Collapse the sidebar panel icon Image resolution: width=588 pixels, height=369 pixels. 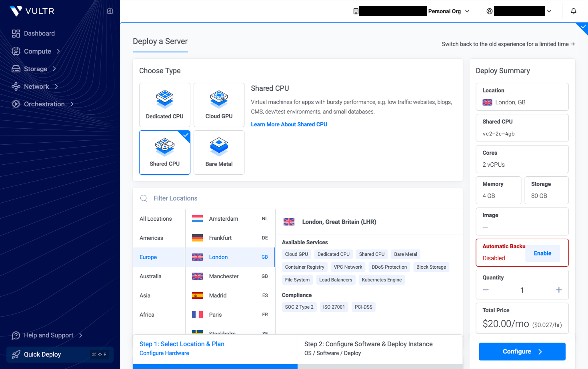(110, 11)
